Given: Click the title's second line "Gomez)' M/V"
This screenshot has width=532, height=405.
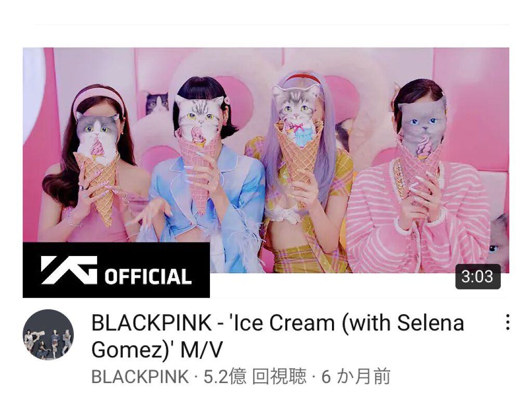Looking at the screenshot, I should [x=157, y=349].
